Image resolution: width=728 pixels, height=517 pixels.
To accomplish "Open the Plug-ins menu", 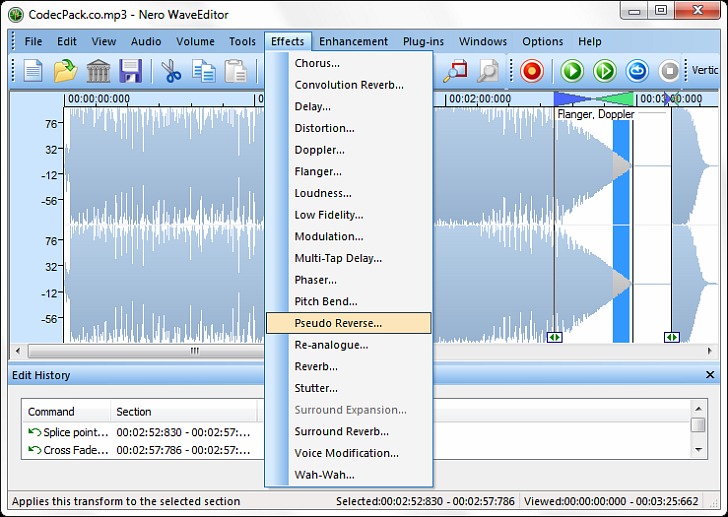I will (x=423, y=41).
